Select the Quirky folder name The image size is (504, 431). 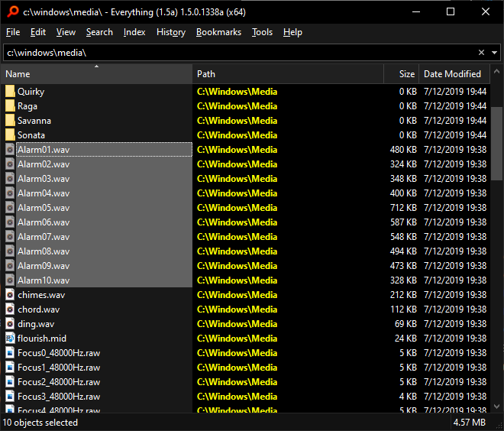pyautogui.click(x=31, y=92)
